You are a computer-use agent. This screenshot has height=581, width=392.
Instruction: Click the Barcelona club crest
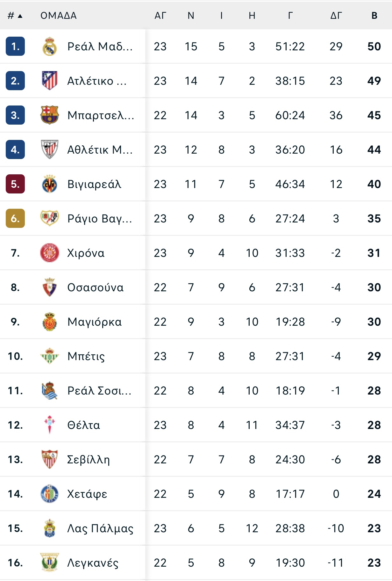[50, 115]
